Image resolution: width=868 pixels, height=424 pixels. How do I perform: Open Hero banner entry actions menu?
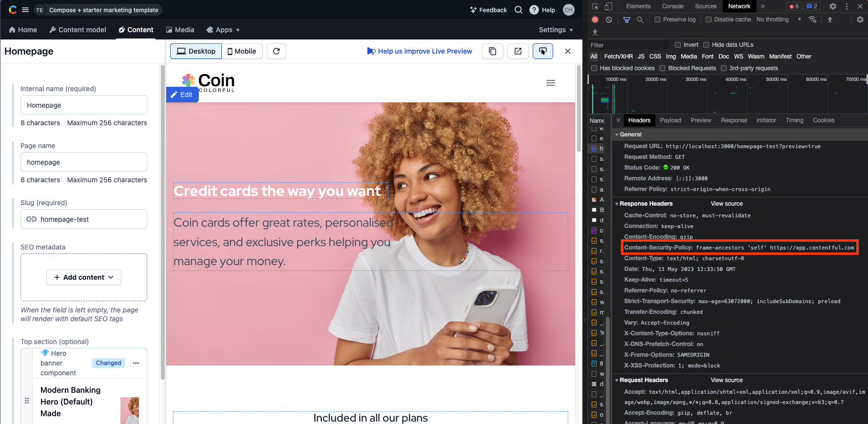click(x=136, y=363)
